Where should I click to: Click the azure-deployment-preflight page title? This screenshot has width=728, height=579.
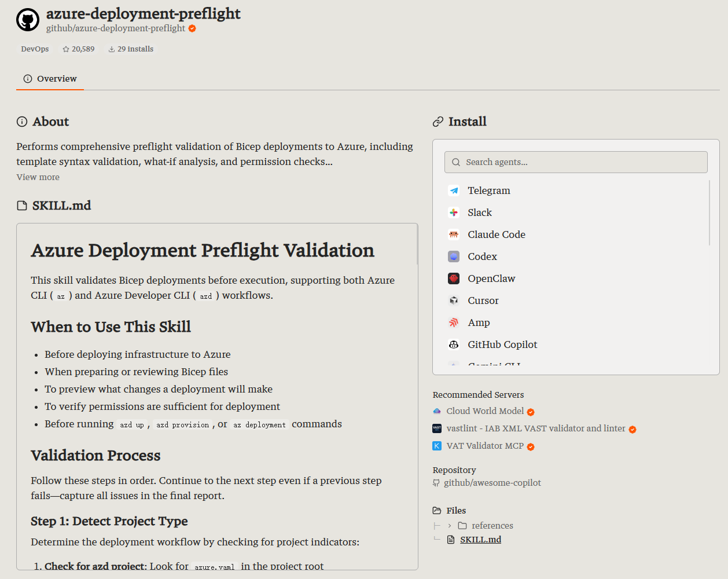143,13
